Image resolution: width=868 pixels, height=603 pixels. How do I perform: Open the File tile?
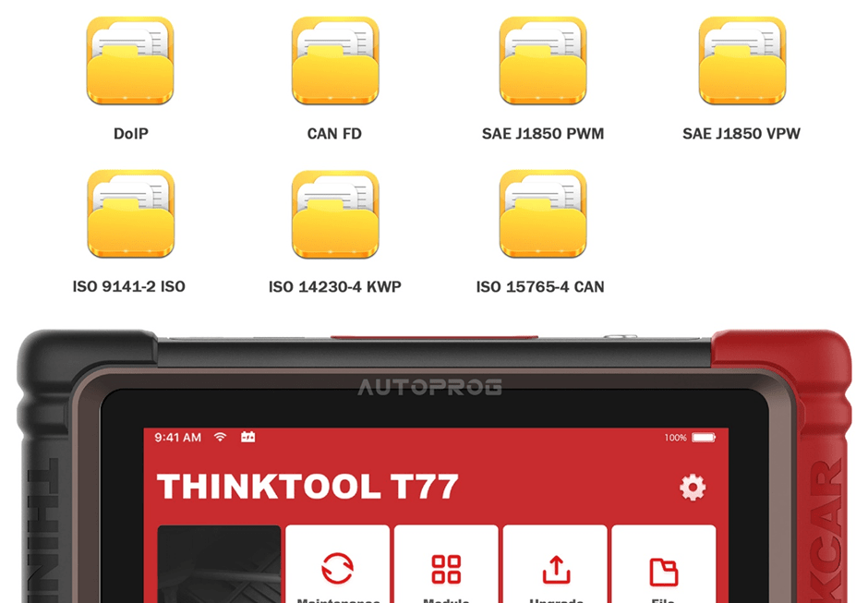pos(664,564)
